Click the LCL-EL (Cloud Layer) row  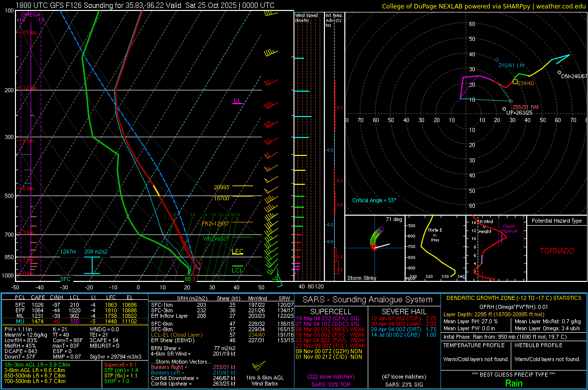click(222, 335)
